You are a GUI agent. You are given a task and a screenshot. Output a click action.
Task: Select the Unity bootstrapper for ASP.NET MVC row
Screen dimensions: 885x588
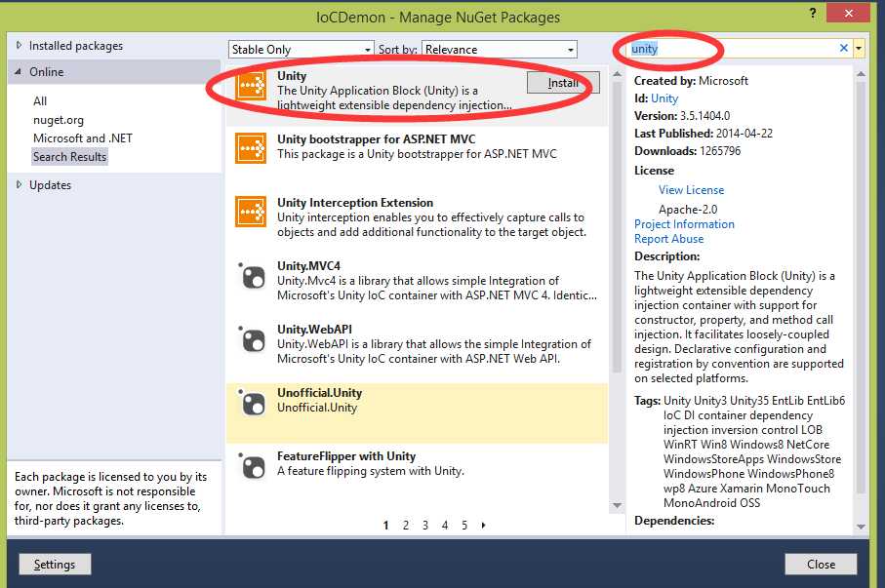[417, 155]
